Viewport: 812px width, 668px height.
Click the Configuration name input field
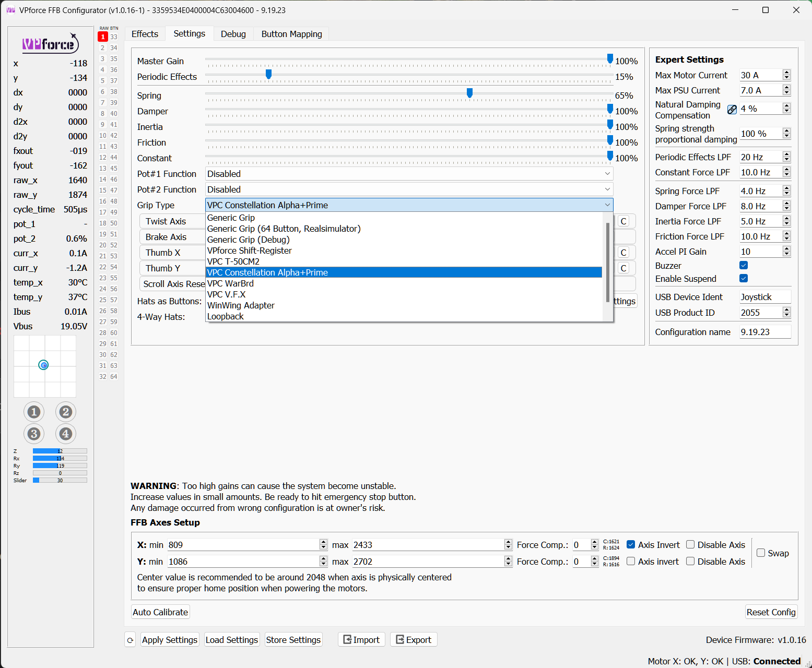pyautogui.click(x=764, y=332)
